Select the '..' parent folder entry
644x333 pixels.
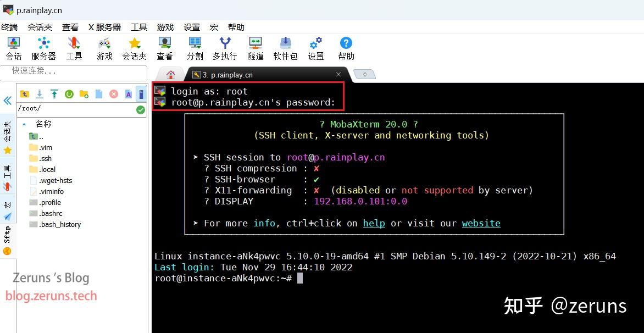point(37,137)
